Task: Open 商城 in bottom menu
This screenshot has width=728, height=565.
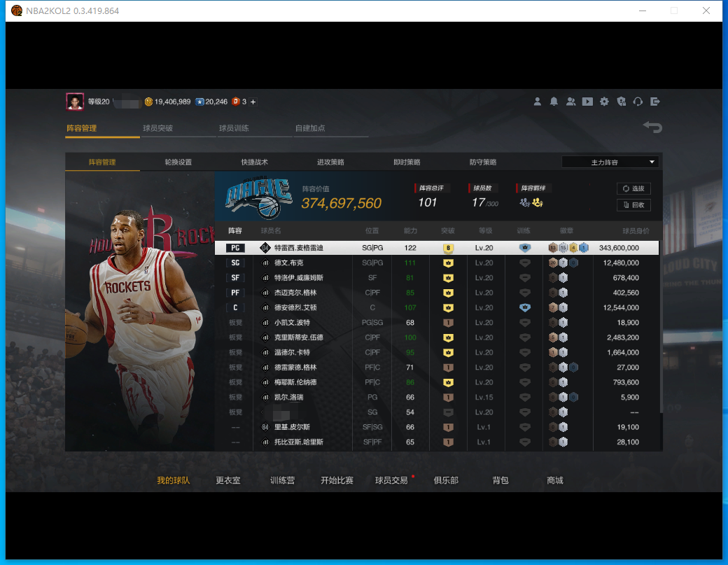Action: pos(555,480)
